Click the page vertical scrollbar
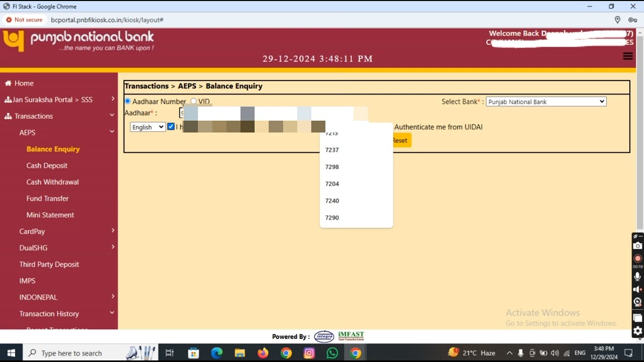The height and width of the screenshot is (362, 644). click(x=640, y=133)
